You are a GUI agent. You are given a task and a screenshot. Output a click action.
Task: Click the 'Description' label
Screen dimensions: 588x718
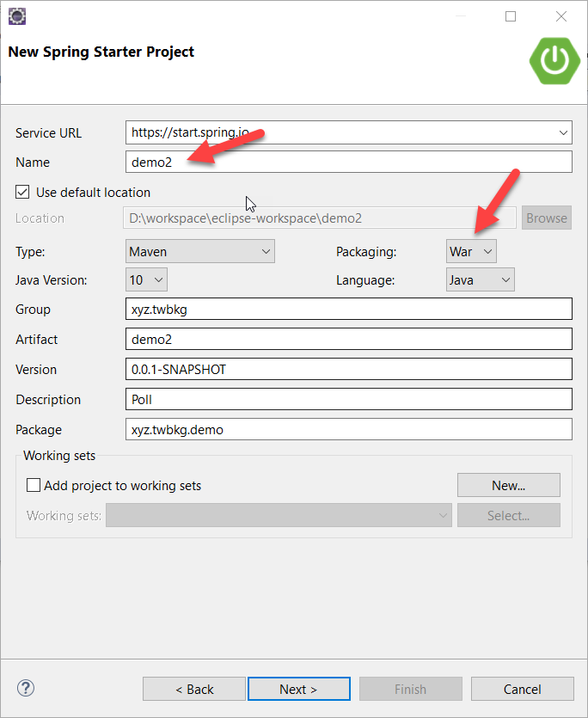tap(48, 399)
